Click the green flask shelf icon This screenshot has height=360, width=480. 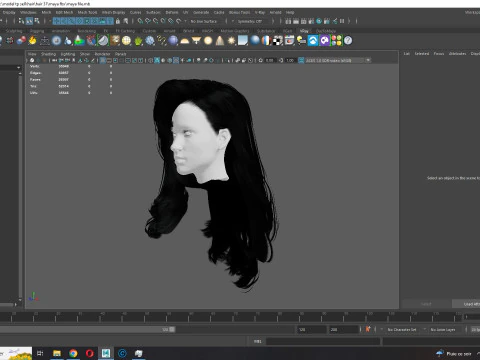[x=79, y=41]
